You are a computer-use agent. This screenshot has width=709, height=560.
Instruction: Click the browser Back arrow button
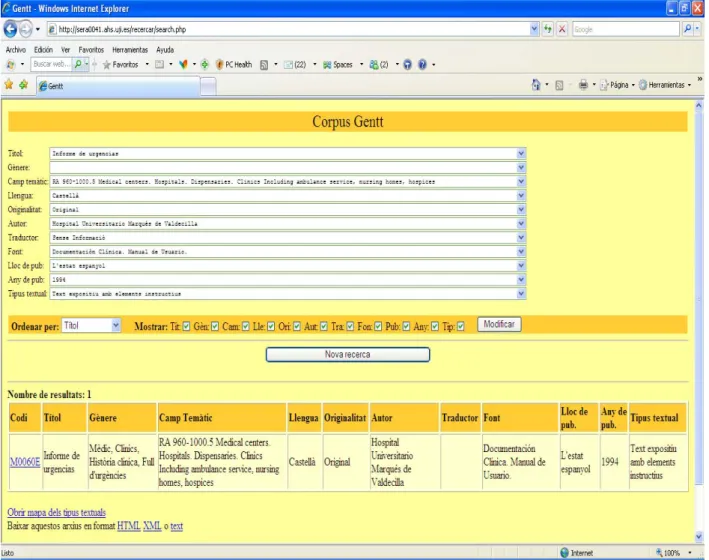click(x=10, y=29)
